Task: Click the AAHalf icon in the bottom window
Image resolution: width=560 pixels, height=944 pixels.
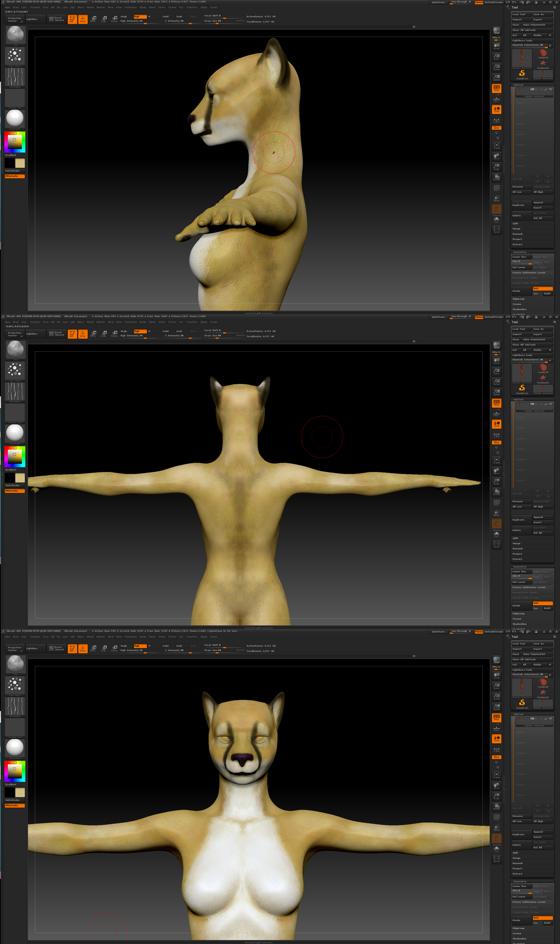Action: (x=496, y=707)
